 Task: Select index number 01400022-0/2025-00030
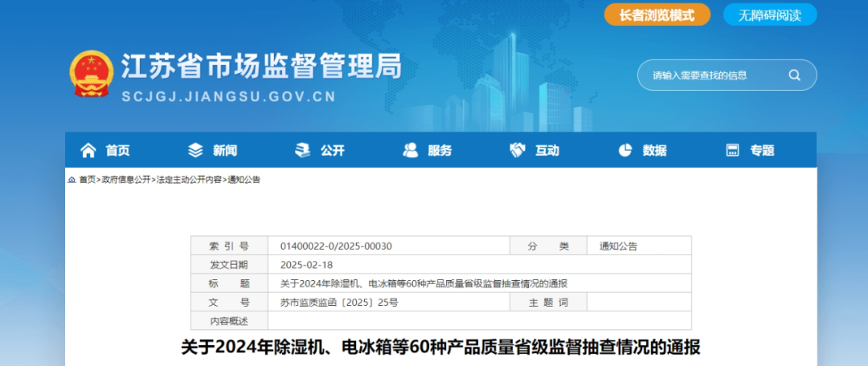point(336,246)
